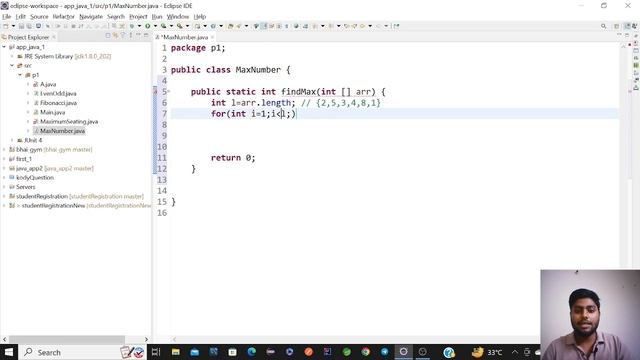Click the Debug bug icon in the toolbar
Viewport: 640px width, 360px height.
tap(132, 26)
